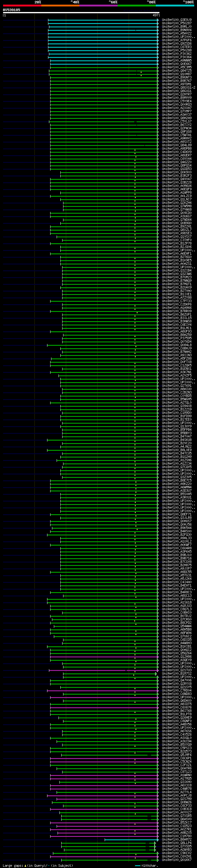The width and height of the screenshot is (197, 868).
Task: Select the AV539185 query label
Action: [11, 10]
